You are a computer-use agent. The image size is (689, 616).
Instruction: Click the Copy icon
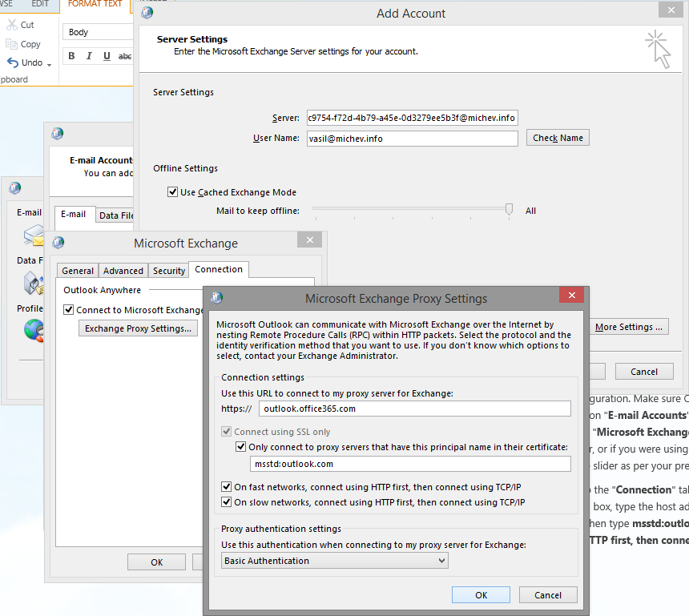click(10, 42)
